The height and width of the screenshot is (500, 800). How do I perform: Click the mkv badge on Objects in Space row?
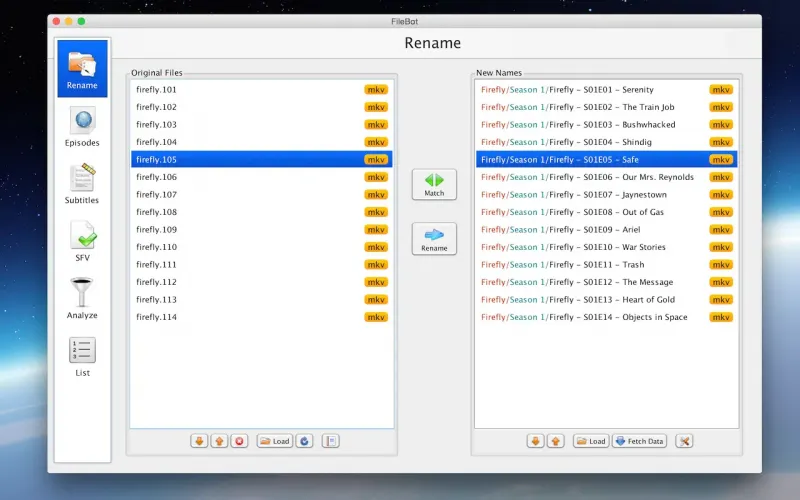(721, 317)
